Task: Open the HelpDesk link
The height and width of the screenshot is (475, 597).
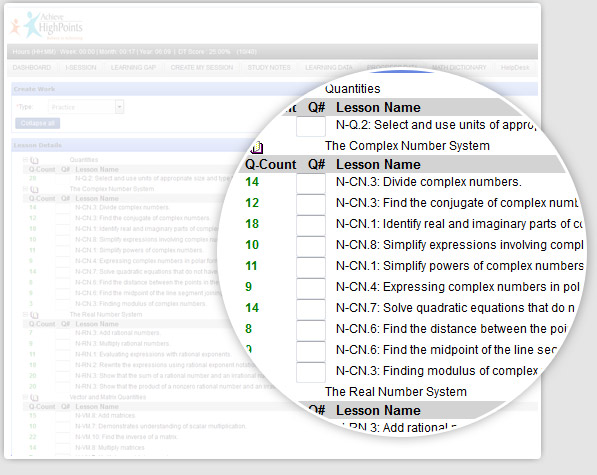Action: (515, 67)
